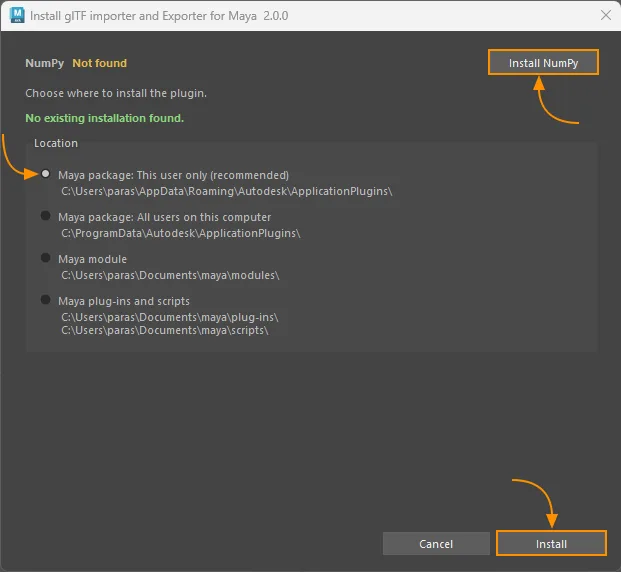
Task: Click the 'Not found' NumPy status text
Action: tap(99, 63)
